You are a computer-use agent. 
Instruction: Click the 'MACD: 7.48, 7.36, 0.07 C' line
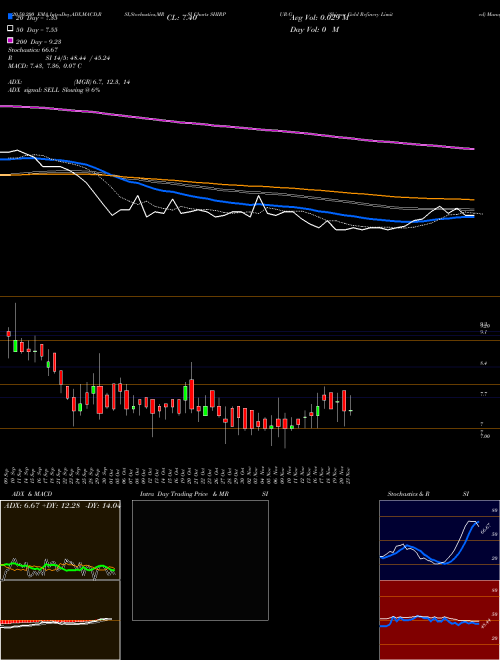tap(45, 66)
